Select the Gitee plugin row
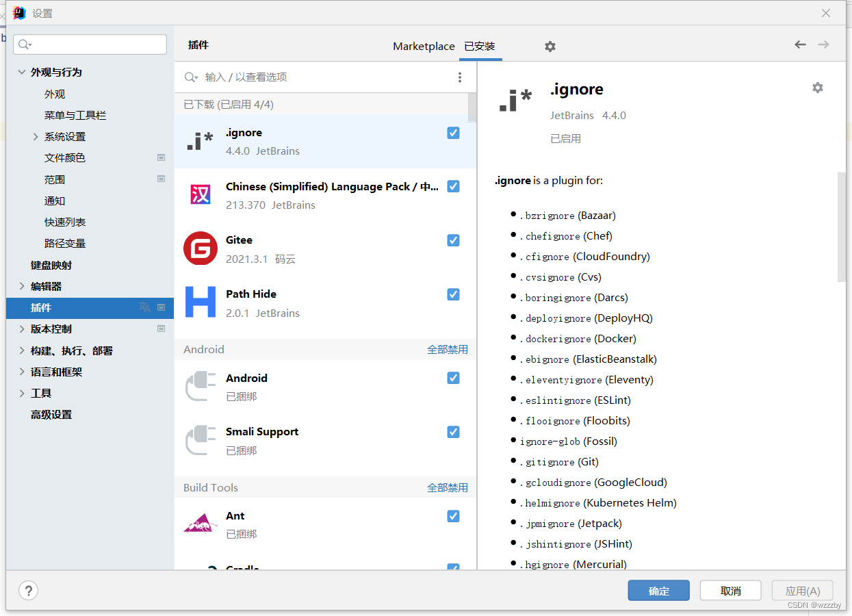The height and width of the screenshot is (616, 852). (326, 249)
